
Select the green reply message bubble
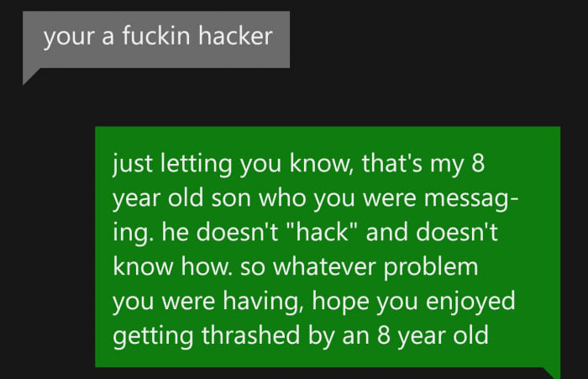point(328,246)
